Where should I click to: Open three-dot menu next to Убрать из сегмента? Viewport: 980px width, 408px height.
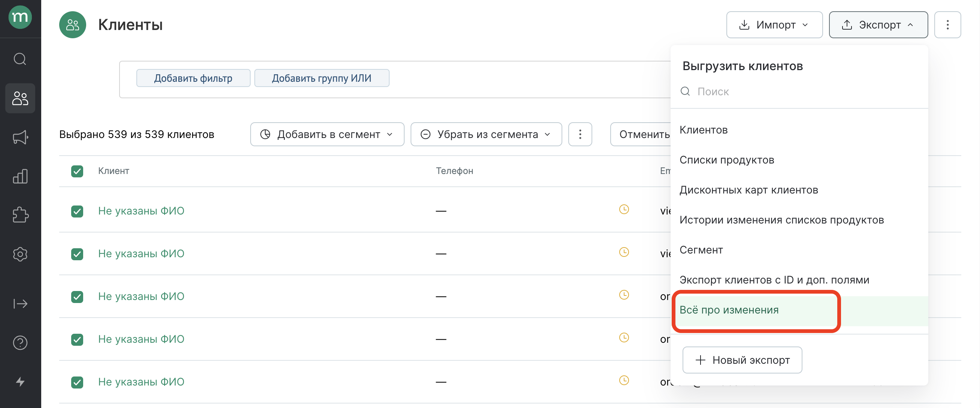tap(580, 134)
